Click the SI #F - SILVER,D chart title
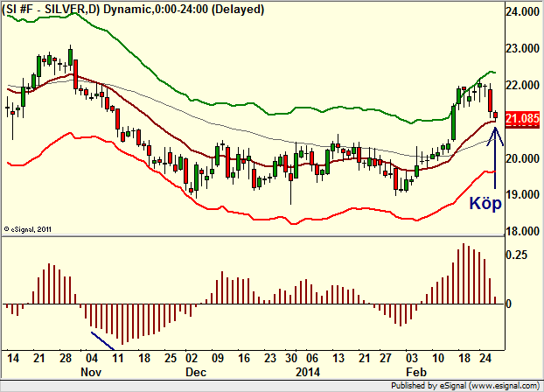The height and width of the screenshot is (392, 544). (133, 9)
